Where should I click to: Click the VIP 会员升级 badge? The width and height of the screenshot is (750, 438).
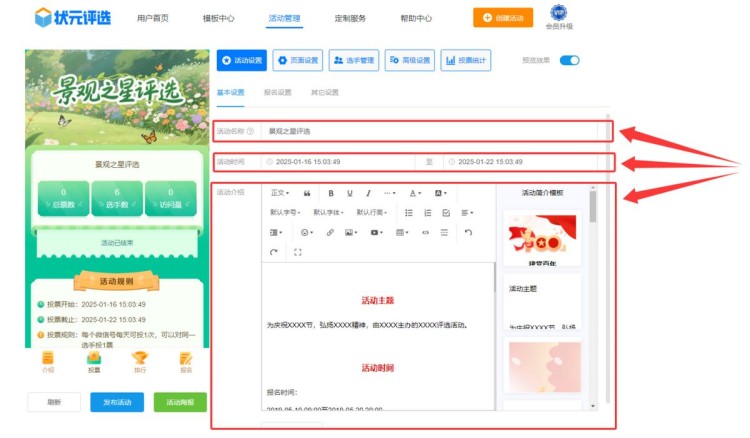[558, 17]
